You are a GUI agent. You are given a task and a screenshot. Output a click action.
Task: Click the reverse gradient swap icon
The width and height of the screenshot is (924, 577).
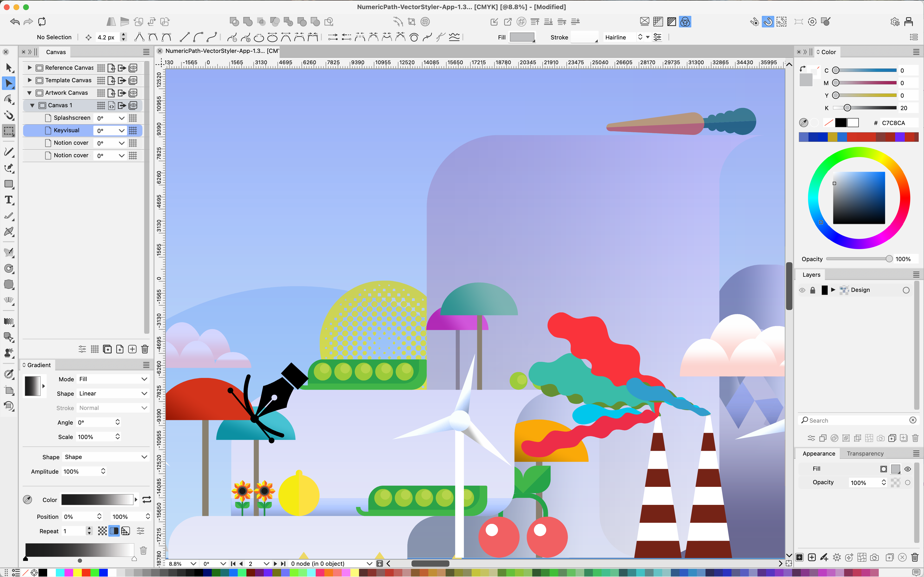[x=147, y=500]
